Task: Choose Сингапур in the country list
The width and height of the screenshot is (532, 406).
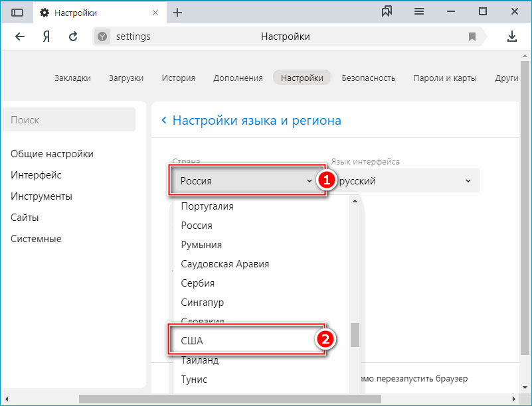Action: (x=203, y=303)
